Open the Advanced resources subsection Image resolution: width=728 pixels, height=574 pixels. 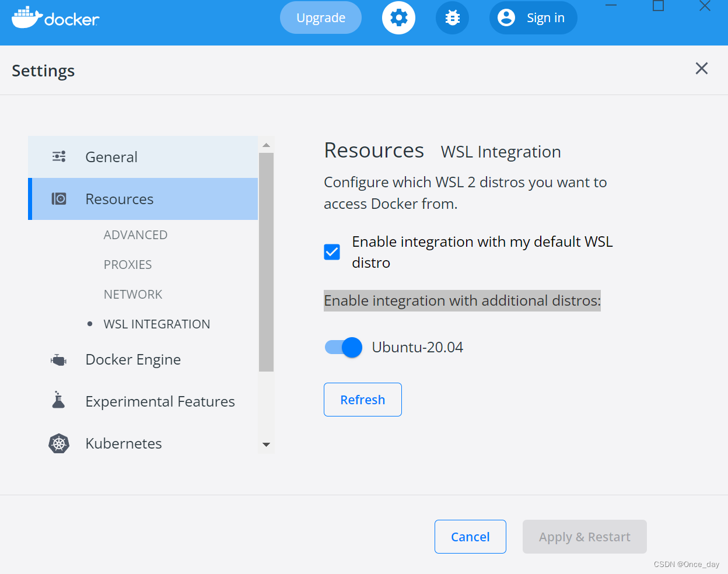point(135,235)
